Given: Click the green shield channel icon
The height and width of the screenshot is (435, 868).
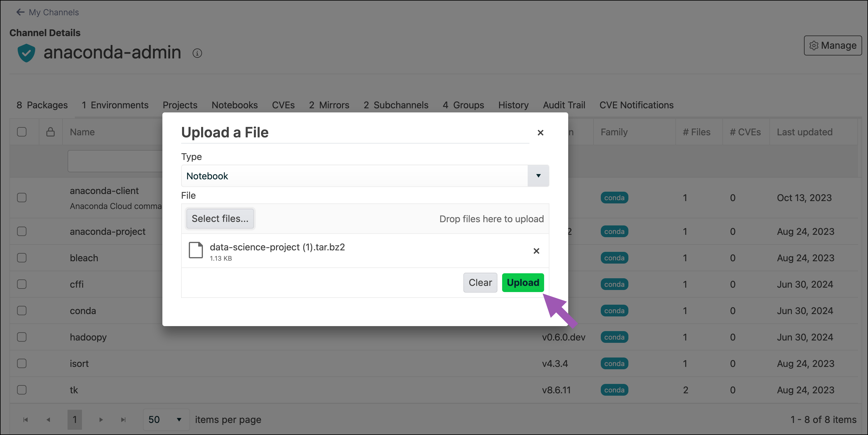Looking at the screenshot, I should [26, 53].
